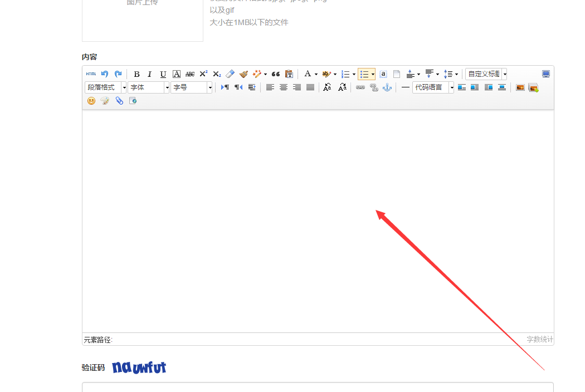
Task: Open the highlight color picker arrow
Action: (x=335, y=74)
